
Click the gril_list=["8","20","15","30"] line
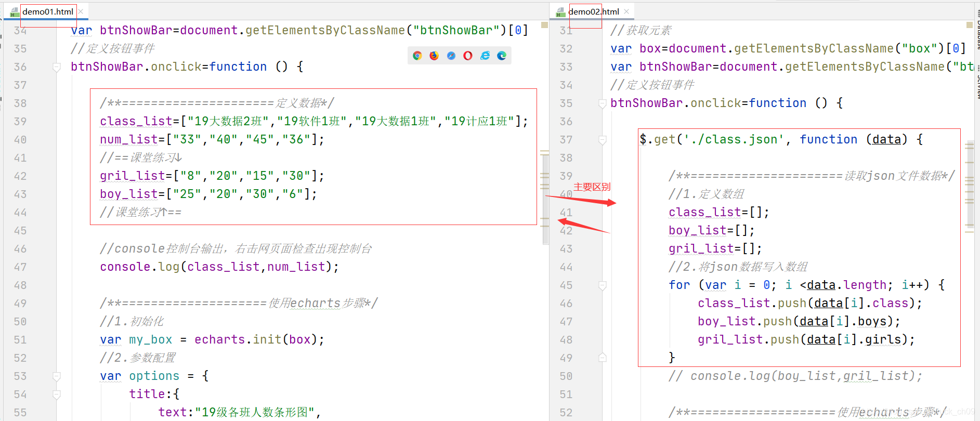pyautogui.click(x=212, y=176)
